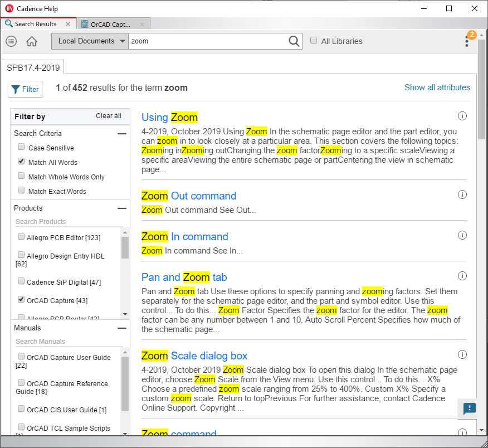Viewport: 488px width, 448px height.
Task: Click the Manuals list scrollbar thumb
Action: tap(125, 384)
